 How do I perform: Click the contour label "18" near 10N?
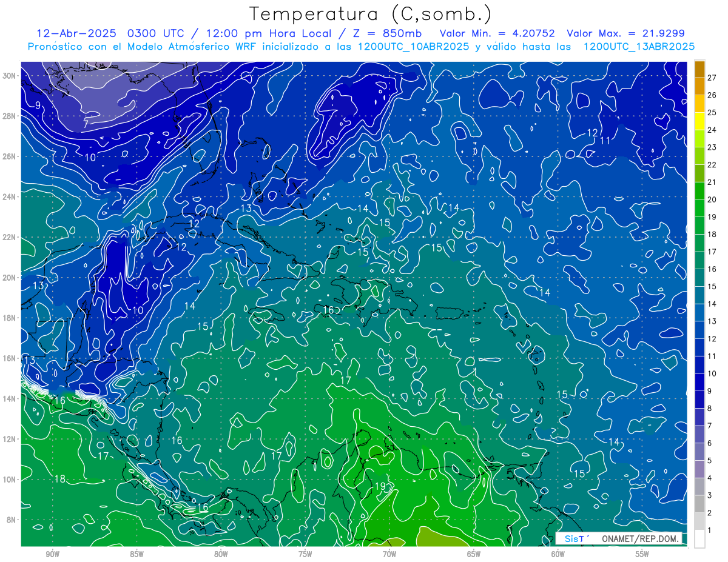pyautogui.click(x=59, y=479)
